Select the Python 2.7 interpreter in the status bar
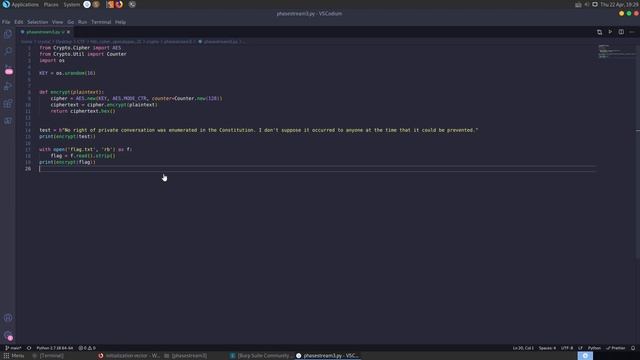640x360 pixels. click(x=55, y=348)
